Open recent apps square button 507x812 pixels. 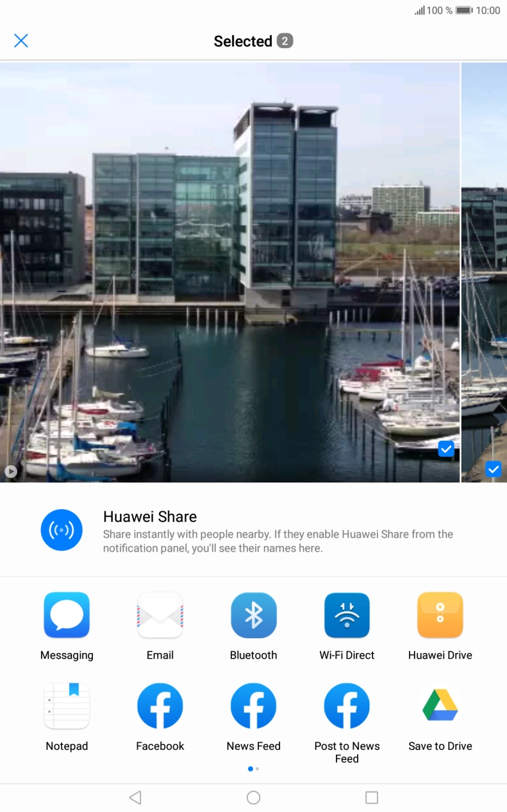pyautogui.click(x=372, y=797)
